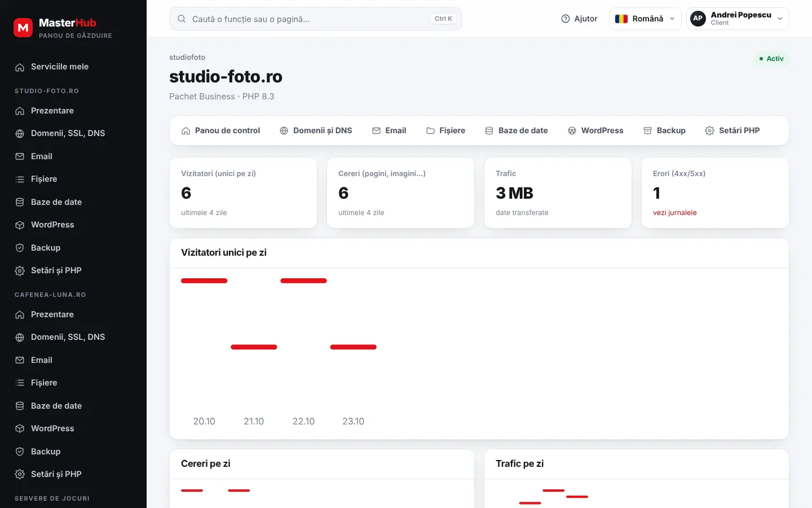Click the search field Caută o funcție
The image size is (812, 508).
[x=316, y=19]
